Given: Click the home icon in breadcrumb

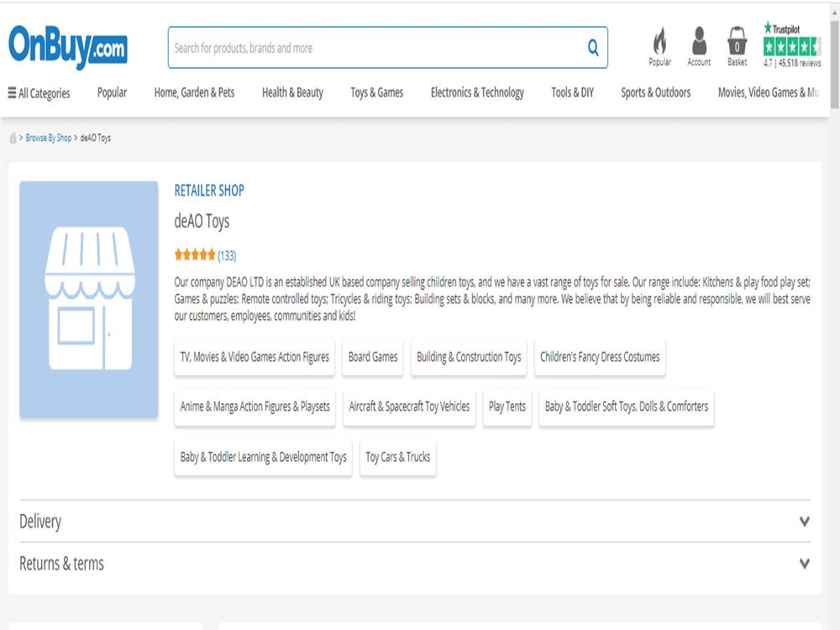Looking at the screenshot, I should click(x=13, y=139).
